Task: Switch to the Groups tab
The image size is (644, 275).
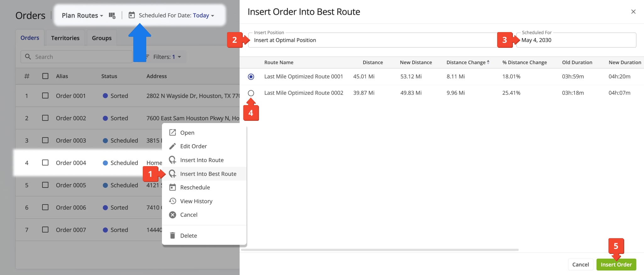Action: [102, 38]
